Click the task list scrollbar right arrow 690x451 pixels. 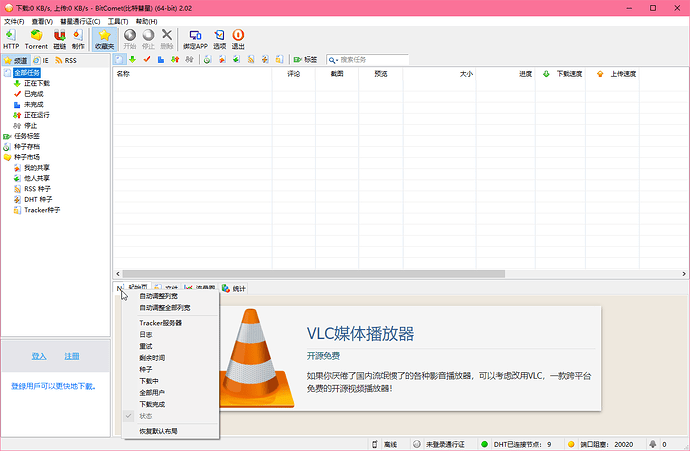(x=684, y=274)
